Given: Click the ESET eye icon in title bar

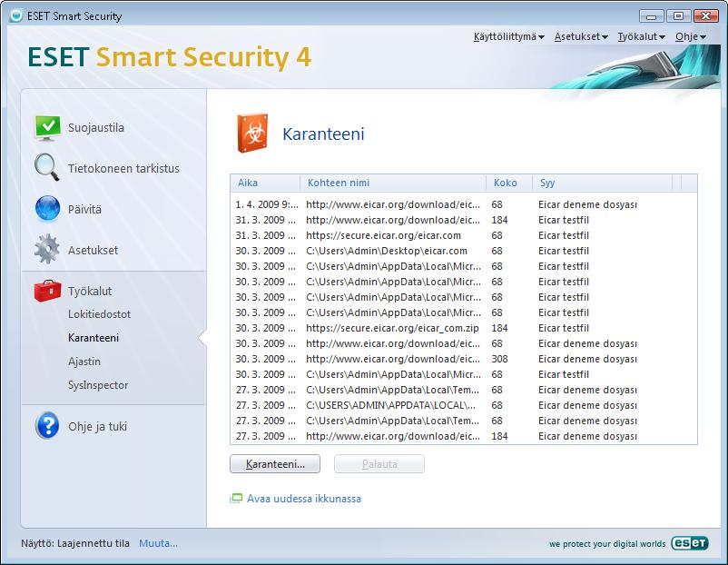Looking at the screenshot, I should click(x=16, y=15).
